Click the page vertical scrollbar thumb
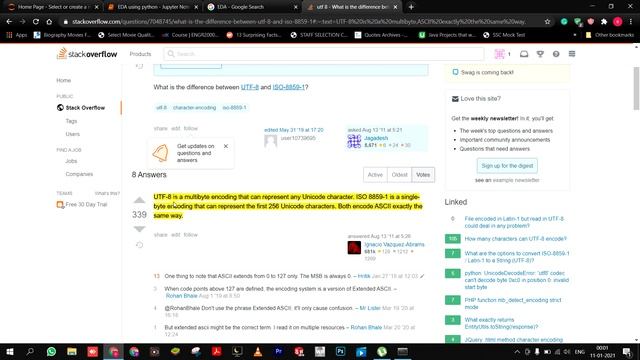This screenshot has height=360, width=640. tap(636, 89)
